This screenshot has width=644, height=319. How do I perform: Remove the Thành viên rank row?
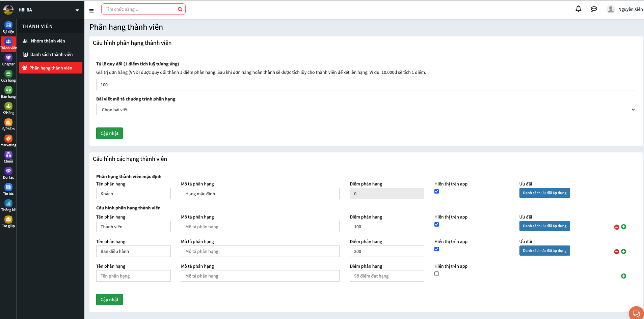[616, 227]
